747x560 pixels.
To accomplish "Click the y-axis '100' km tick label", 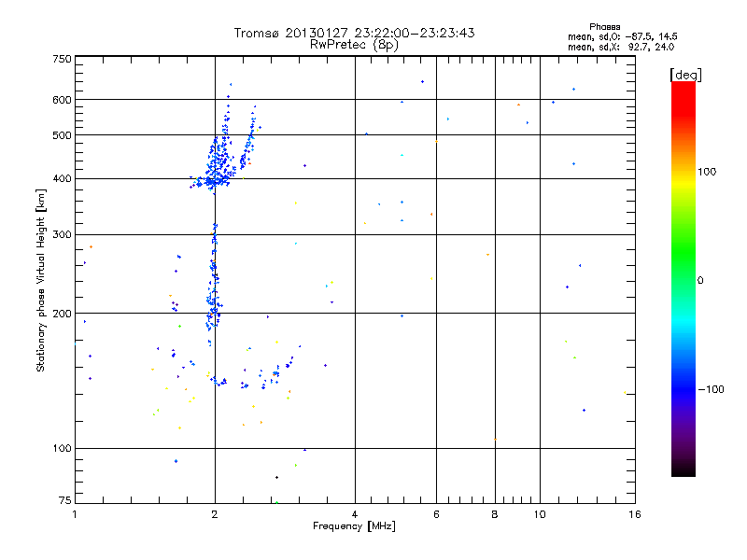I will [x=62, y=449].
